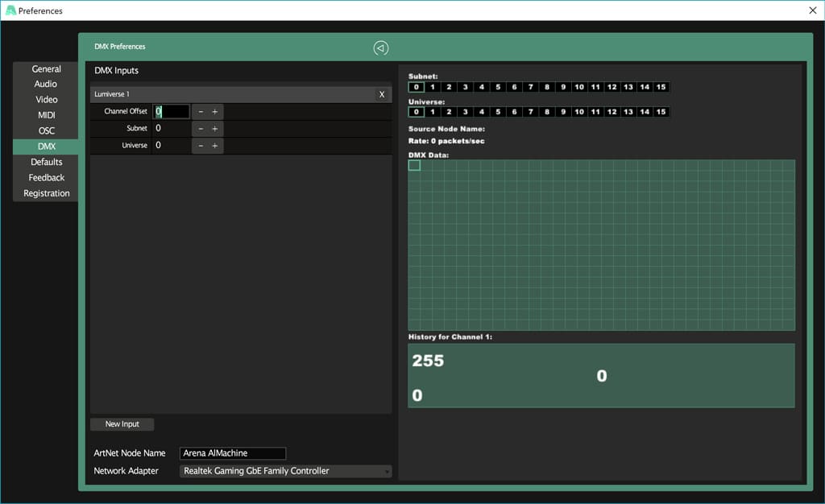Open the Audio preferences tab

(x=46, y=85)
